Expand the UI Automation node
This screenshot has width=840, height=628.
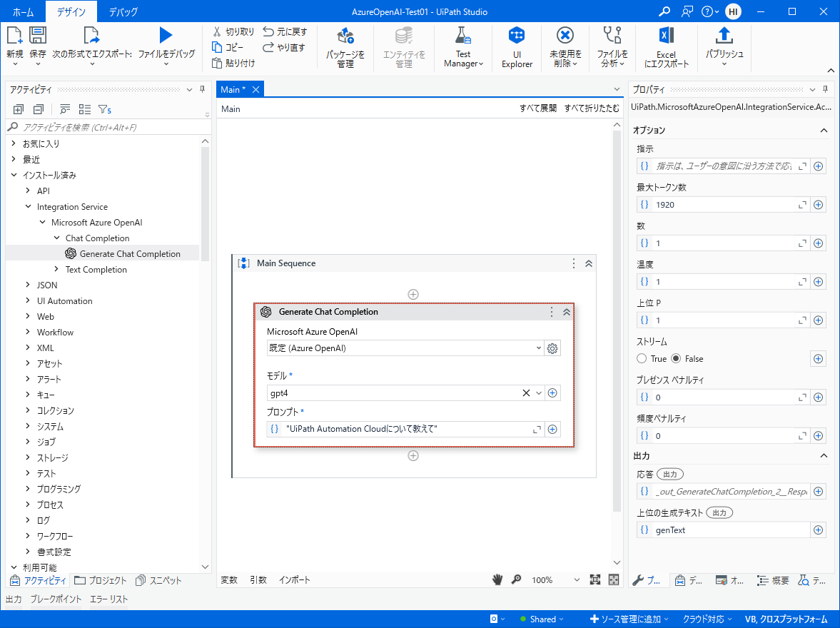tap(28, 300)
